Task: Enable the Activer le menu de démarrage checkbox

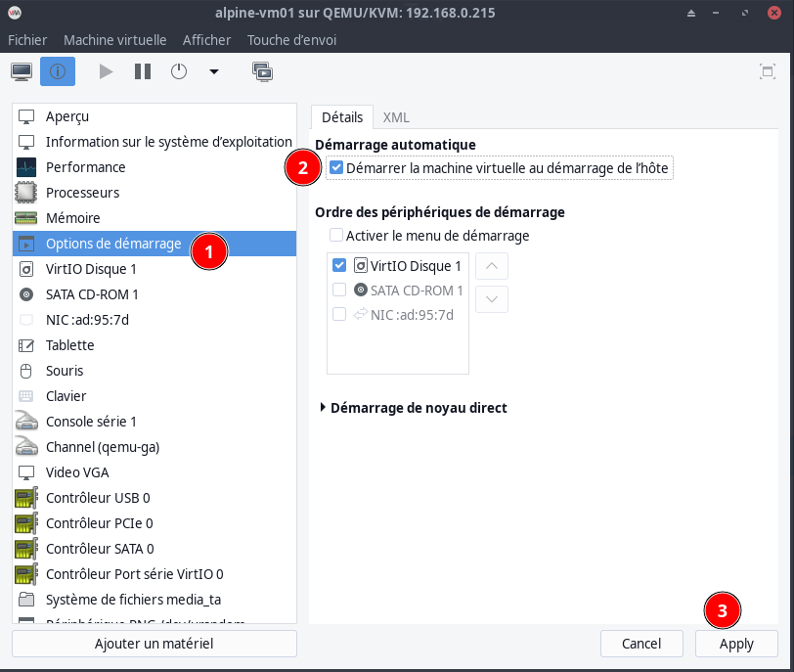Action: (x=337, y=236)
